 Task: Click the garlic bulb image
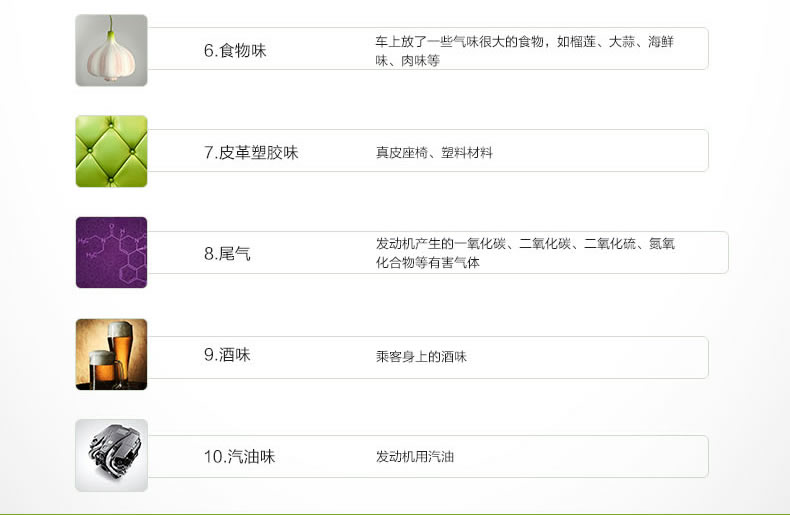pyautogui.click(x=111, y=50)
